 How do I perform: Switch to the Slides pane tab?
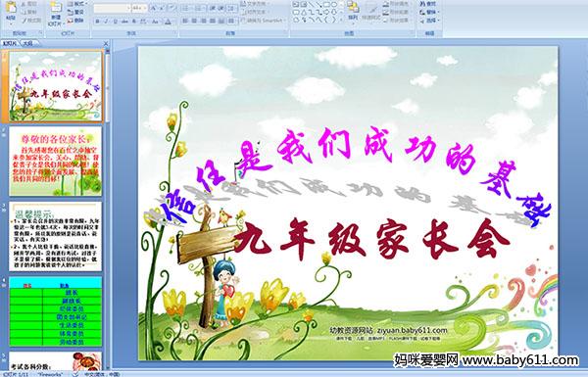click(10, 43)
